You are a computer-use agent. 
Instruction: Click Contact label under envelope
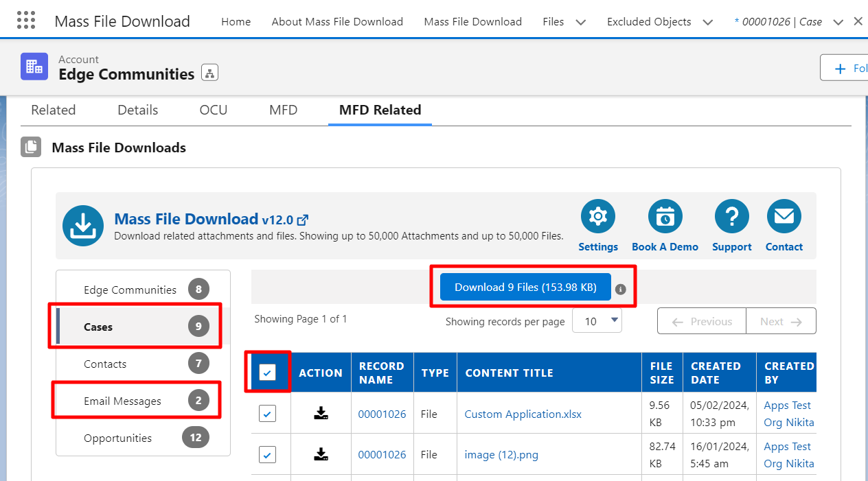point(784,247)
